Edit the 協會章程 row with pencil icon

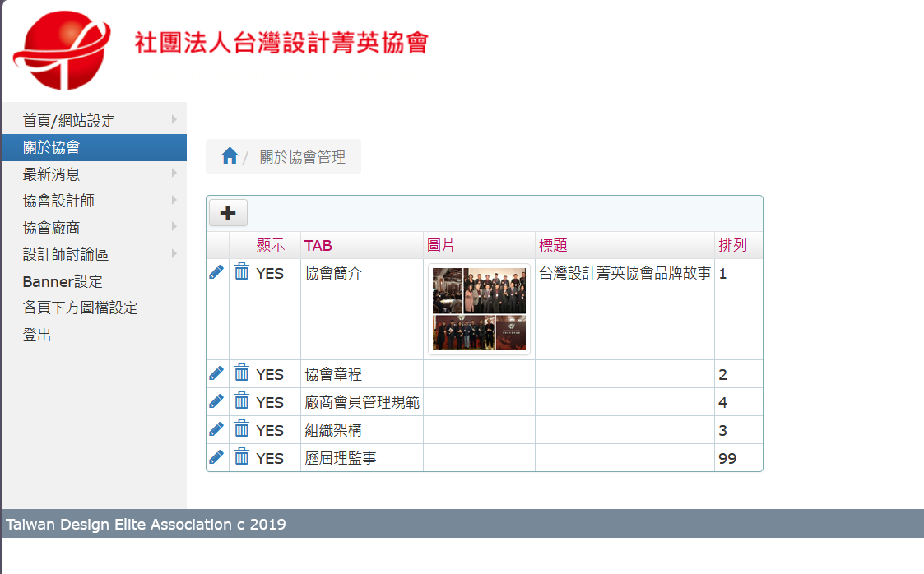(216, 373)
